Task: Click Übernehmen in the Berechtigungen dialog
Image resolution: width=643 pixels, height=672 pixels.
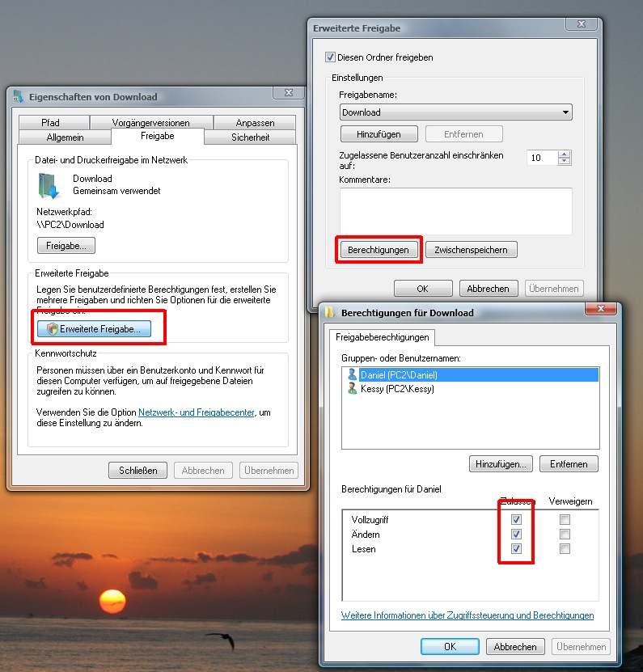Action: tap(581, 646)
